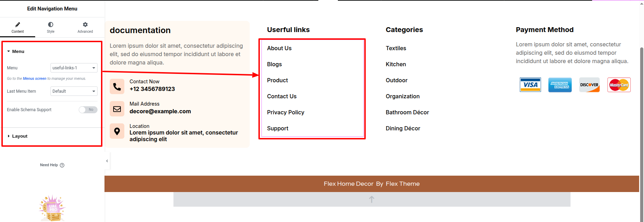Click the Discover card icon
644x222 pixels.
589,85
